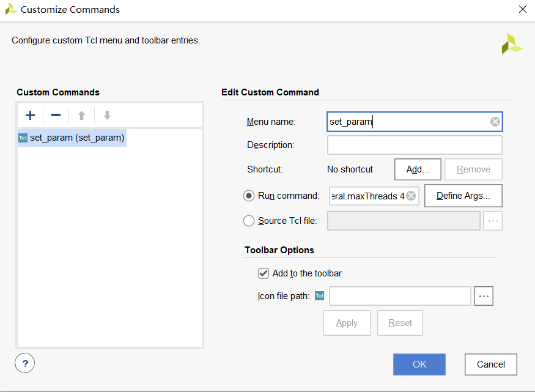Image resolution: width=535 pixels, height=392 pixels.
Task: Select the Run command radio button
Action: (x=249, y=196)
